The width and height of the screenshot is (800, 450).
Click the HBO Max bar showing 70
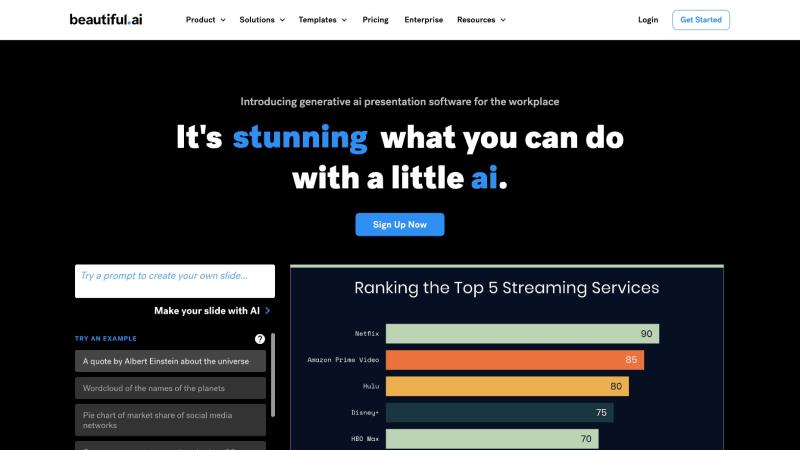click(492, 439)
